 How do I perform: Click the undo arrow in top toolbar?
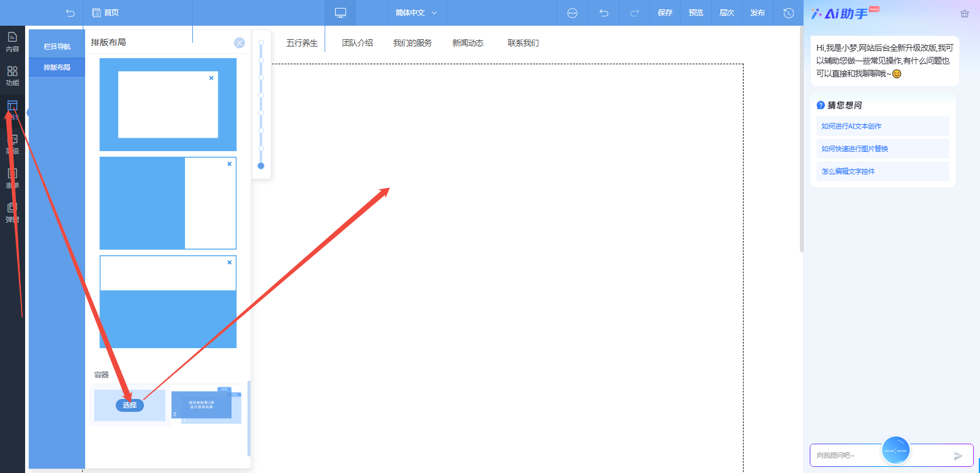click(x=604, y=13)
